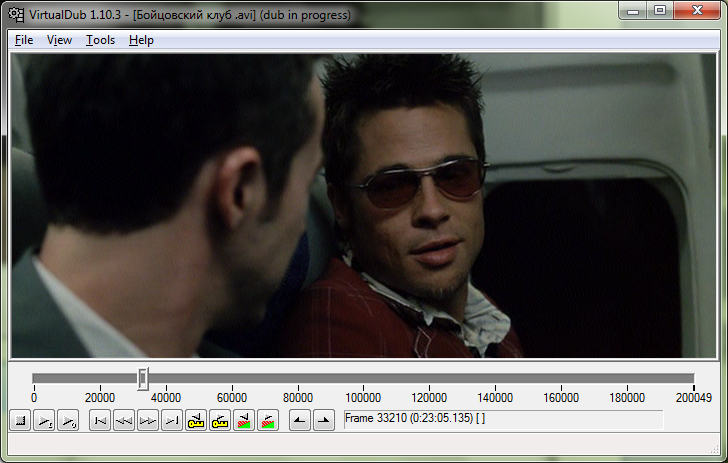Click the timeline track near frame 120000
Viewport: 728px width, 463px height.
(x=430, y=378)
